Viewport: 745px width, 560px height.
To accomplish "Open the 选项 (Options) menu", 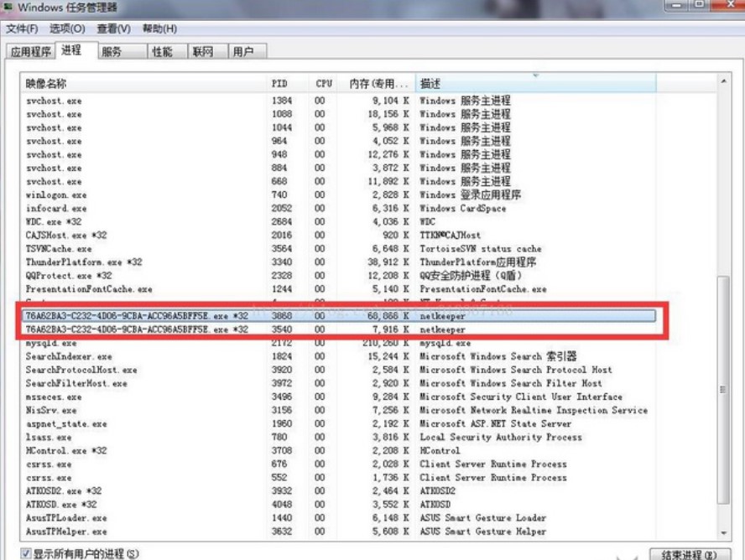I will [67, 27].
